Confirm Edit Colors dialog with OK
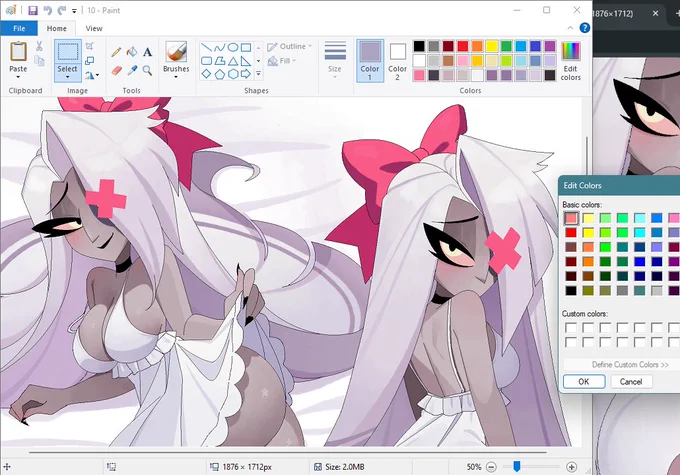The height and width of the screenshot is (475, 680). pos(584,381)
